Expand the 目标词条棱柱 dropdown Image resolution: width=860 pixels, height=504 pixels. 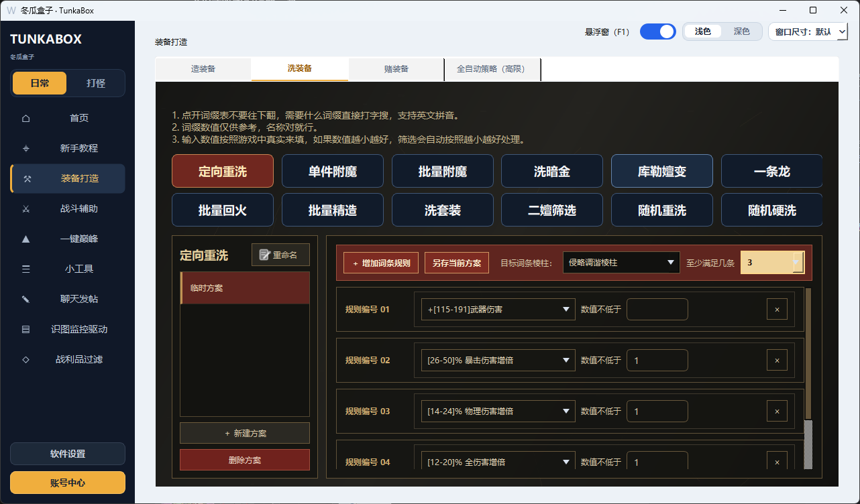[621, 263]
